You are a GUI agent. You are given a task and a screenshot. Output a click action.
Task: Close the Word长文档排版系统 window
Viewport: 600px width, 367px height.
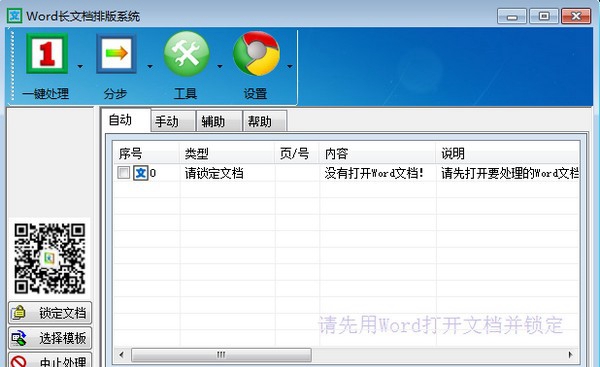[576, 16]
